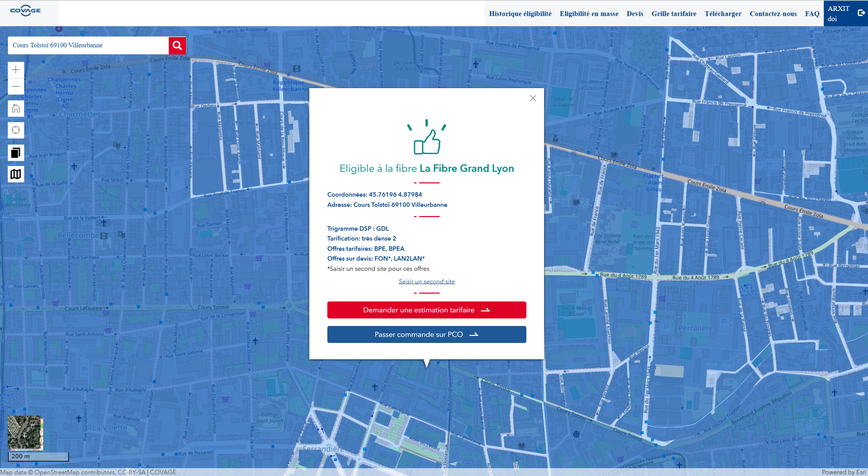Open the layers stack icon

pos(16,153)
